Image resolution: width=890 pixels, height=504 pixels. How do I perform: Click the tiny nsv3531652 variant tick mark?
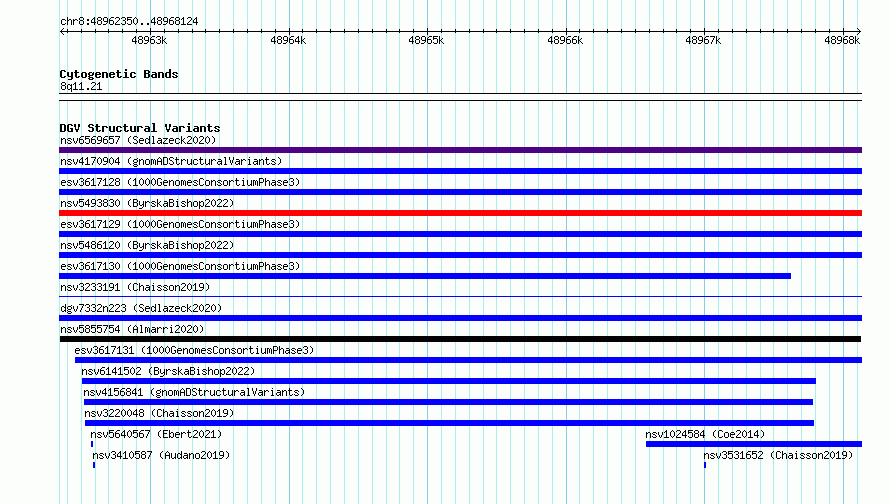pos(705,465)
